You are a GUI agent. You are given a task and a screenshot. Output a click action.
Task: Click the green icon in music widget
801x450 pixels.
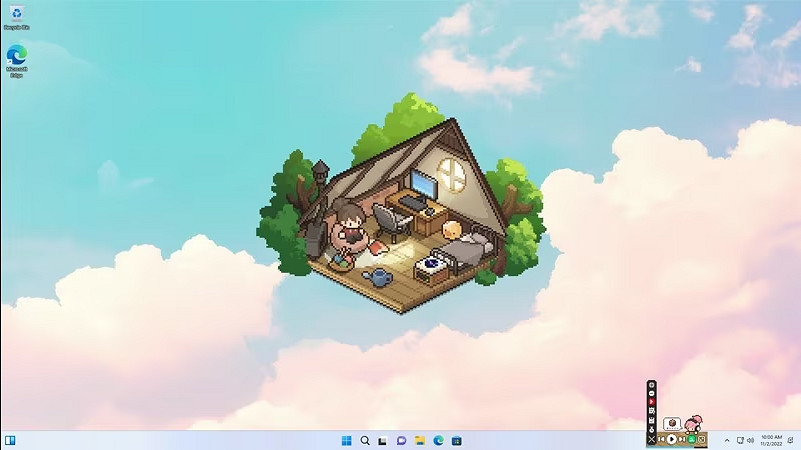pos(691,439)
